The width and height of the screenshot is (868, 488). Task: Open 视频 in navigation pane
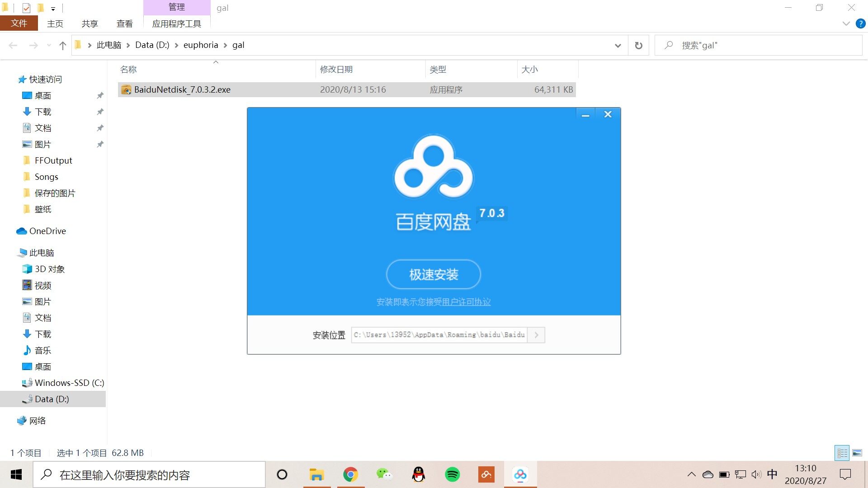42,286
